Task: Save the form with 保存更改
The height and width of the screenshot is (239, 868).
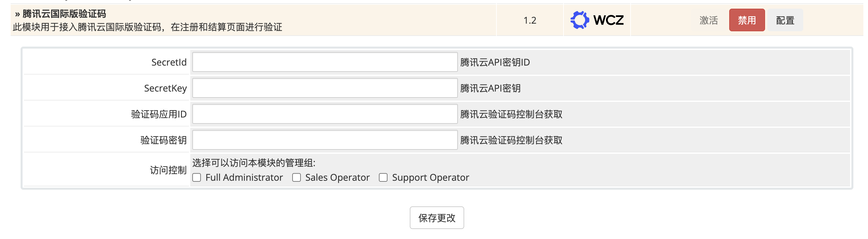Action: (437, 218)
